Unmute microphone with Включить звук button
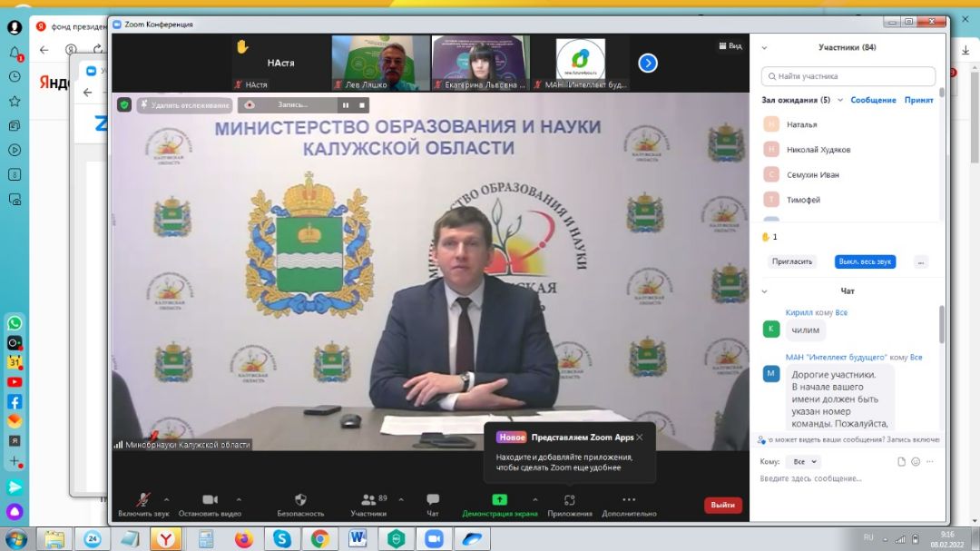 143,505
